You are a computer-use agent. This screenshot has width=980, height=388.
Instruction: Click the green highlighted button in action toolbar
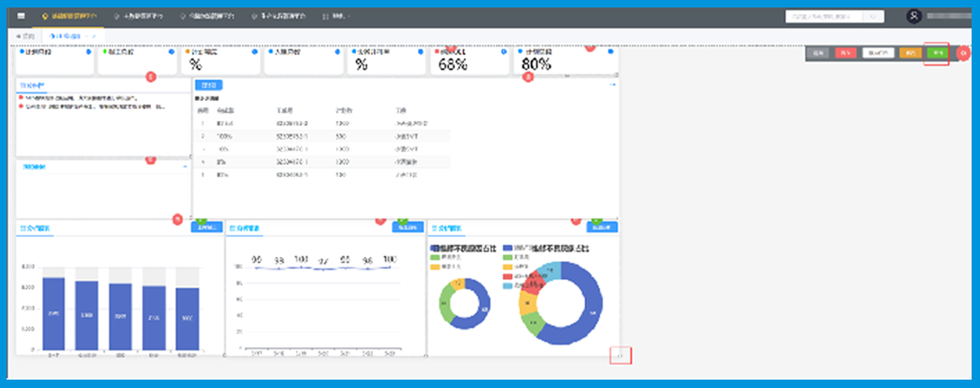pyautogui.click(x=936, y=53)
